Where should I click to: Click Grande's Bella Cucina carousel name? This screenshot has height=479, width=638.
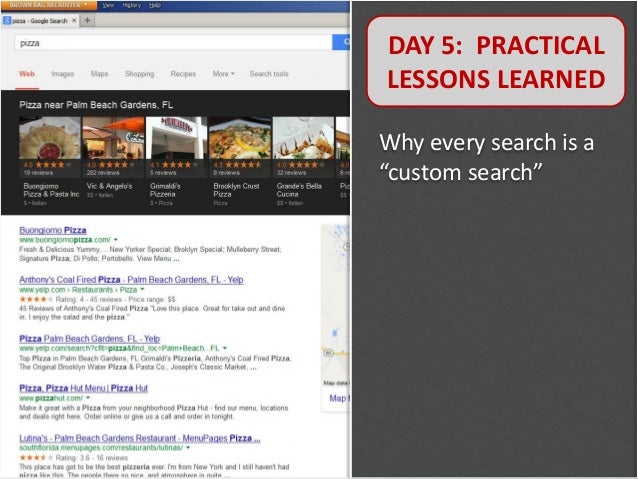tap(299, 190)
